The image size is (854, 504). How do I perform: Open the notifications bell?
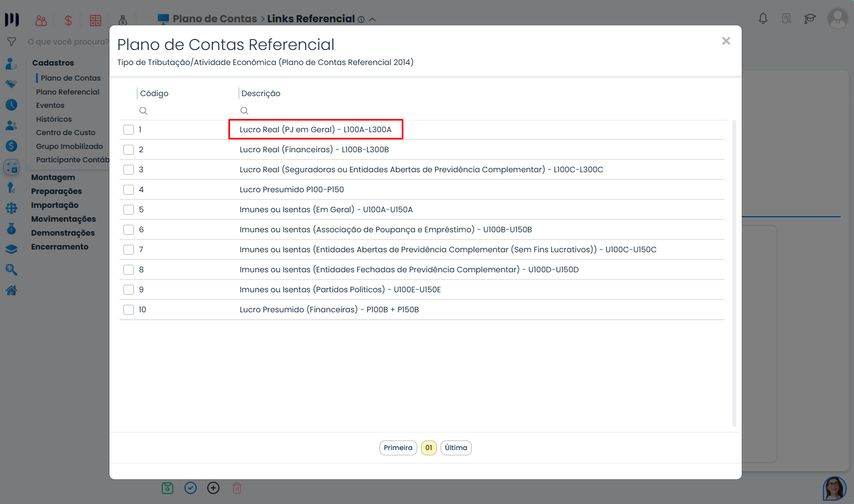click(763, 19)
